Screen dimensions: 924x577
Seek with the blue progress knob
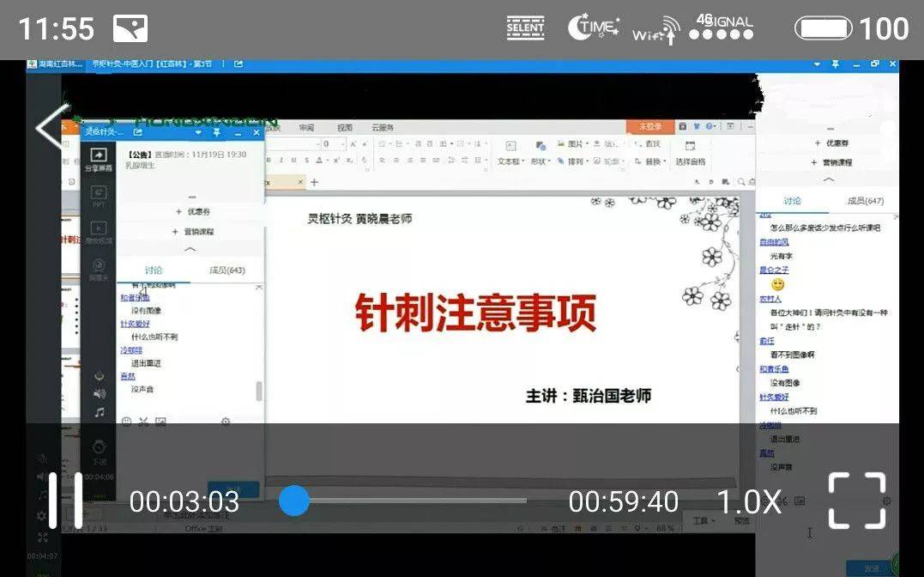[294, 501]
